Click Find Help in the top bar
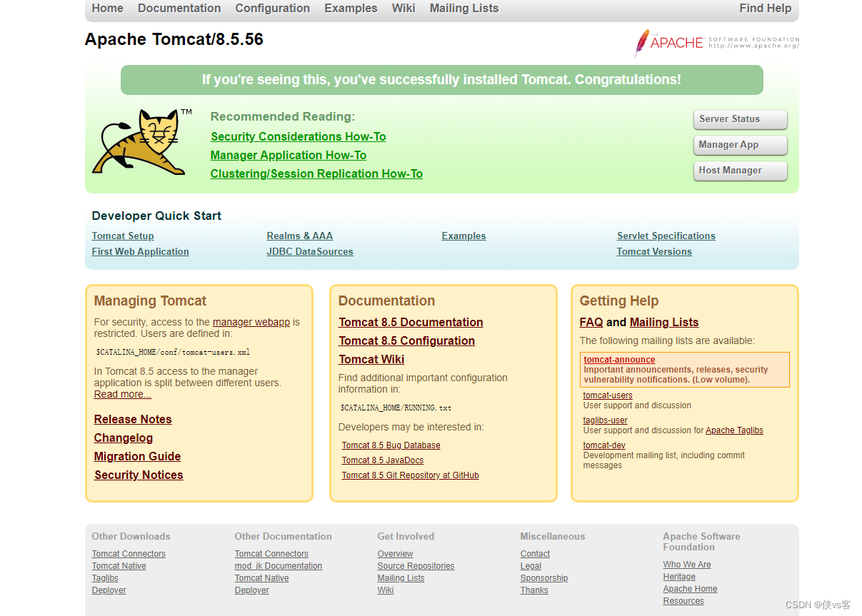862x616 pixels. coord(766,9)
